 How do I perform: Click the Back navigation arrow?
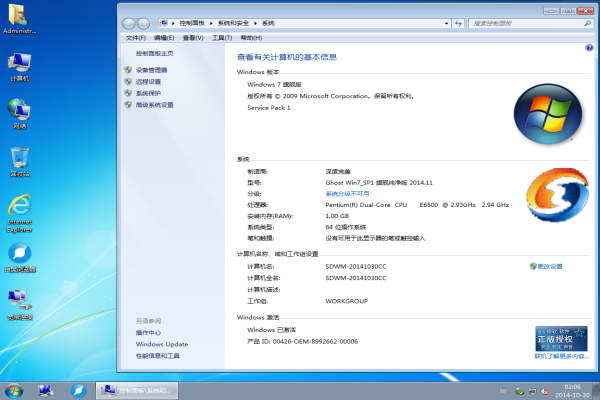[129, 24]
